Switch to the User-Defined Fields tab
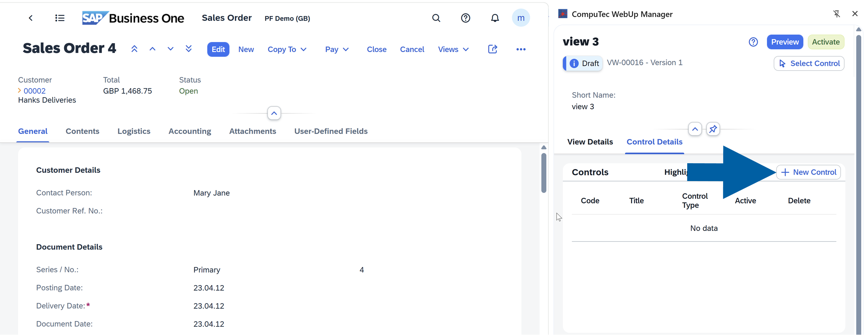Viewport: 868px width, 335px height. click(x=331, y=131)
